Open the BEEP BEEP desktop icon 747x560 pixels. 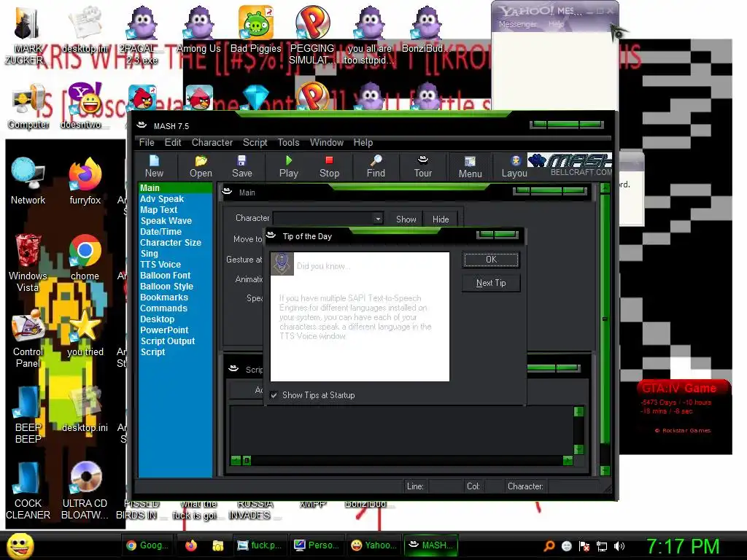pyautogui.click(x=28, y=414)
